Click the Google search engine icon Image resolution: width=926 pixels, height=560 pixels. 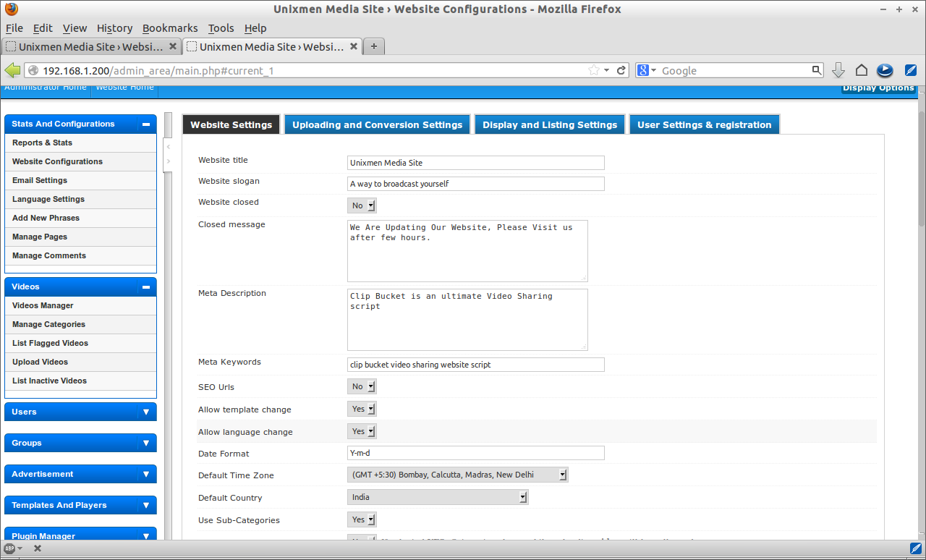click(642, 70)
